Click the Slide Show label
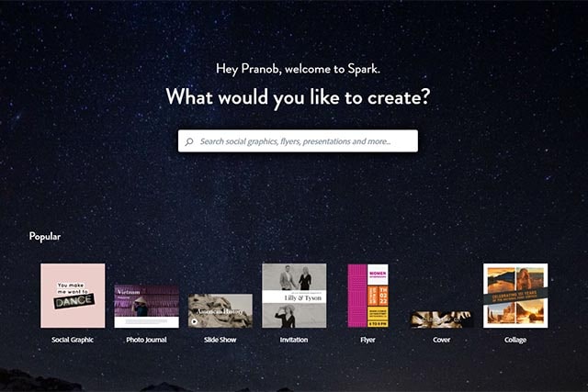This screenshot has width=588, height=392. 220,340
